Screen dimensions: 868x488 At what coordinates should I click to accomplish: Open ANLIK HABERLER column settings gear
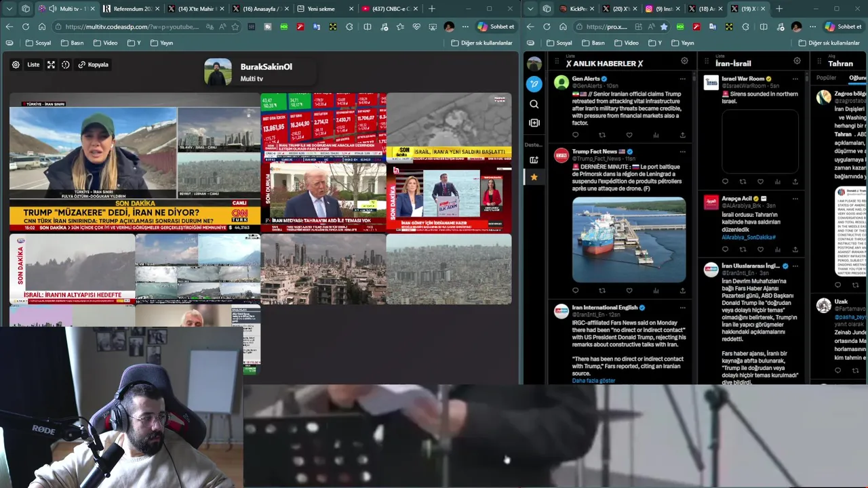click(684, 61)
